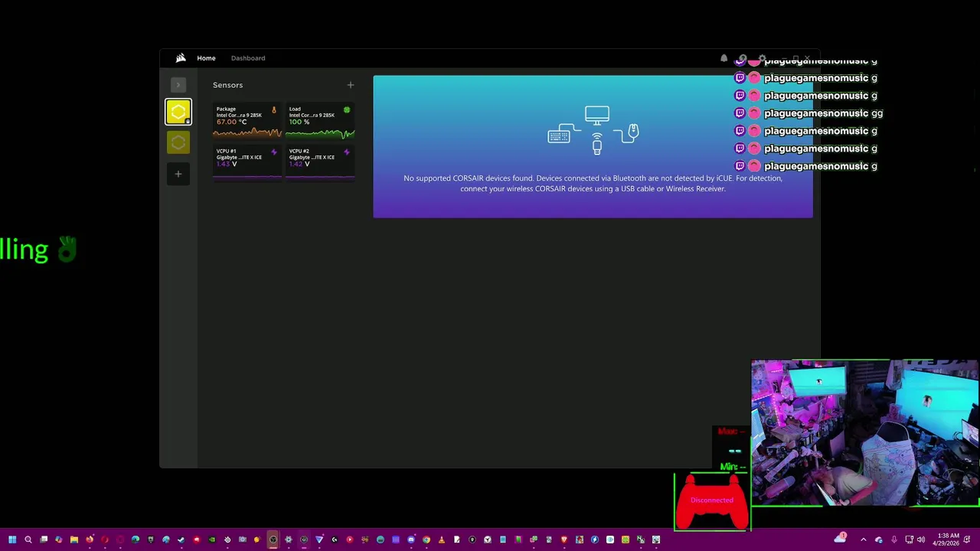This screenshot has width=980, height=551.
Task: Click the Disconnected controller overlay
Action: [712, 501]
